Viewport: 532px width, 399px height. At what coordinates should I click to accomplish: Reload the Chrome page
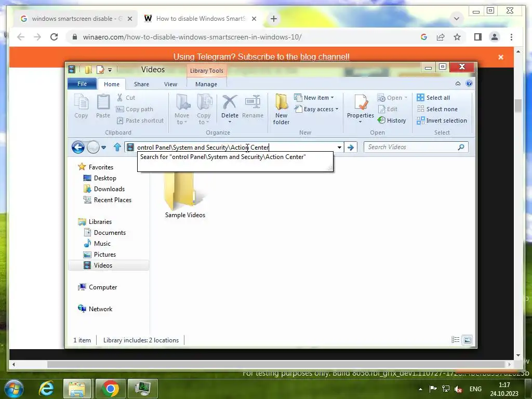[x=54, y=37]
